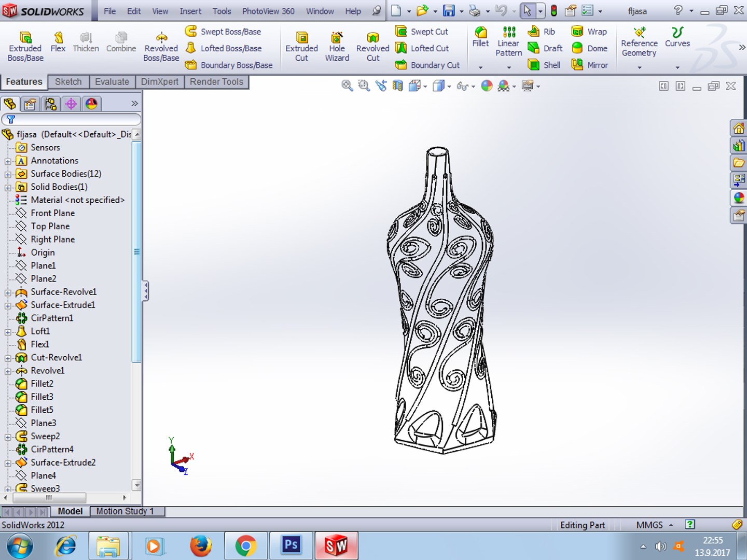Open the File menu

tap(109, 11)
